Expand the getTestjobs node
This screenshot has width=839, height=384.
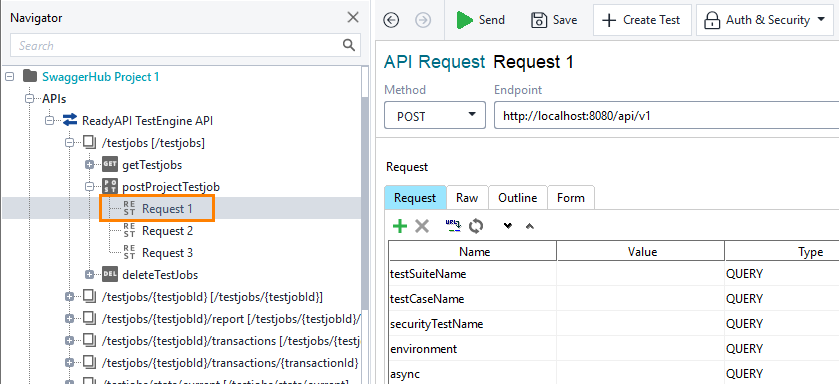coord(90,165)
